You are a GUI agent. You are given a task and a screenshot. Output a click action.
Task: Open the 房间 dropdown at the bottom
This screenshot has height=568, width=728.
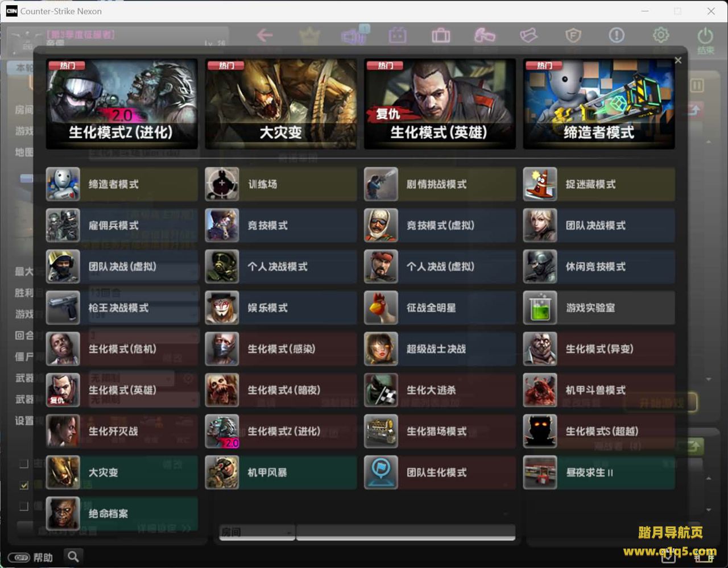pos(257,532)
